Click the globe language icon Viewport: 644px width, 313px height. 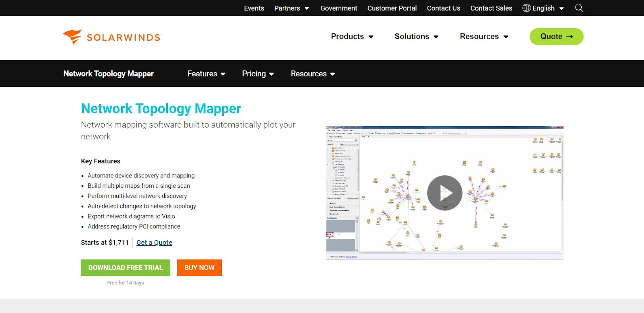pyautogui.click(x=526, y=8)
